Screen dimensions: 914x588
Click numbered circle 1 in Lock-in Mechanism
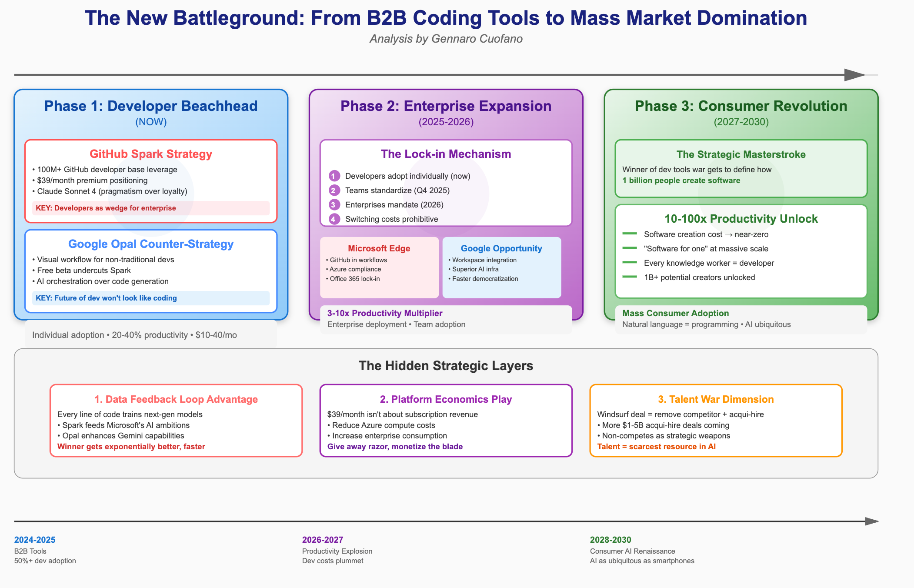click(334, 176)
